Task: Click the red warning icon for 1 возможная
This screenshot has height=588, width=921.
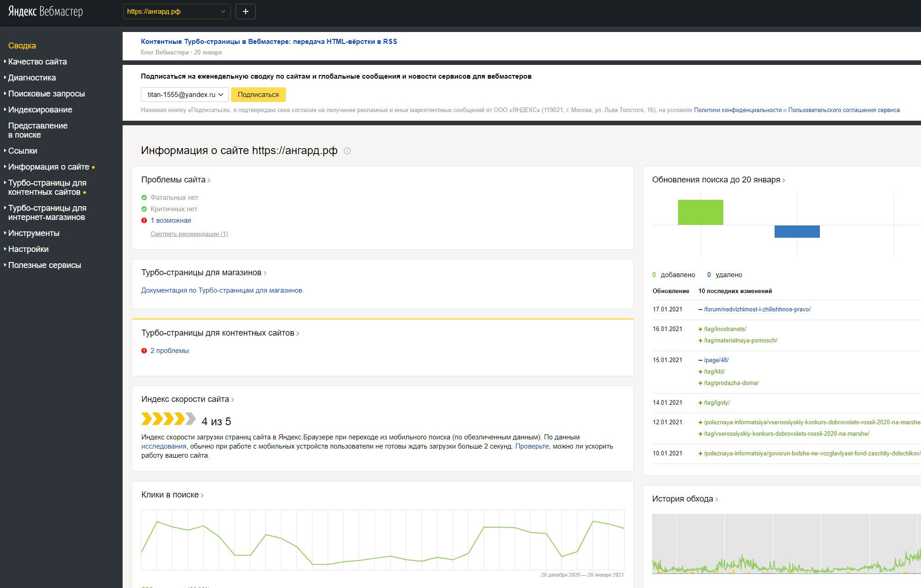Action: tap(144, 220)
